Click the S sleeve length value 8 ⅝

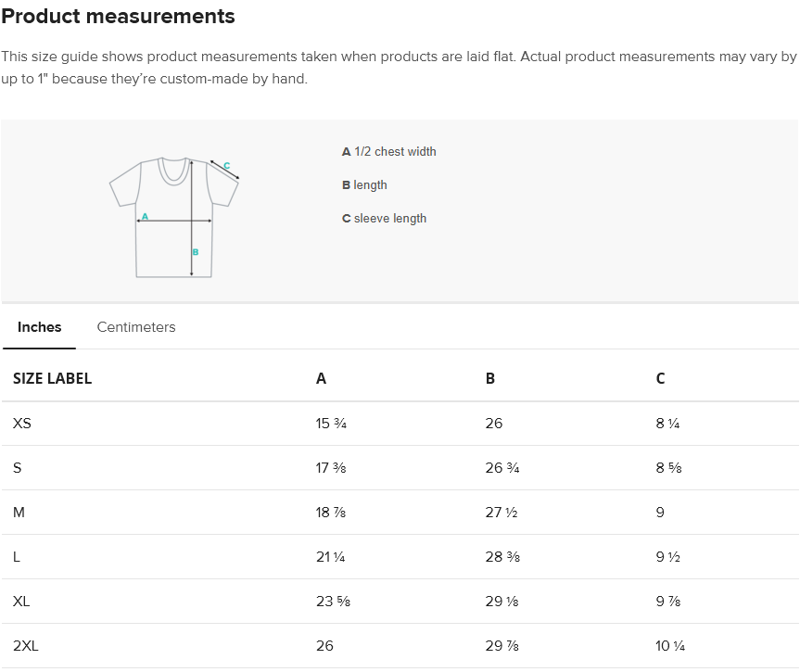(x=668, y=468)
